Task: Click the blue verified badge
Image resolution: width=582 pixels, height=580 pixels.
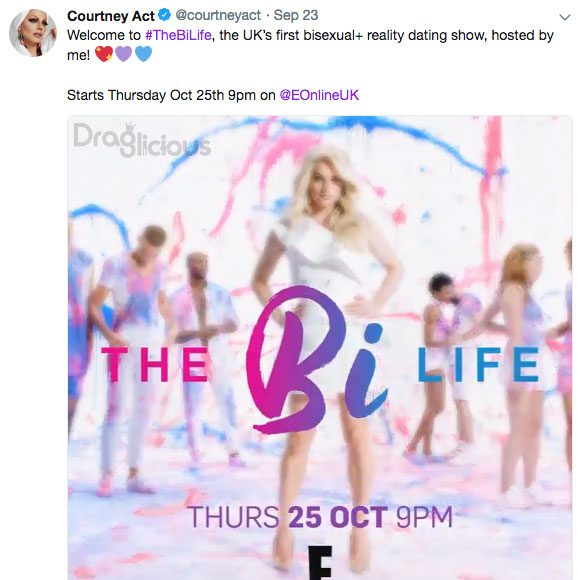Action: click(164, 15)
